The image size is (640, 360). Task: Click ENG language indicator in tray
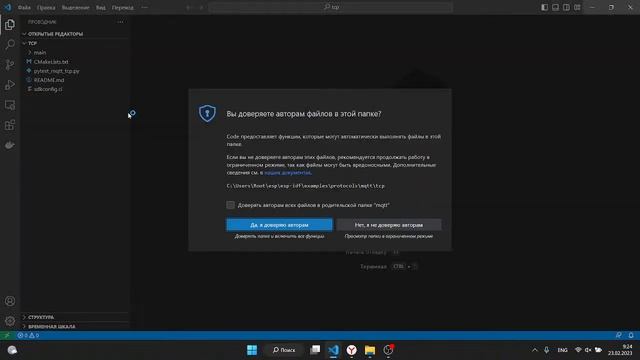point(562,350)
